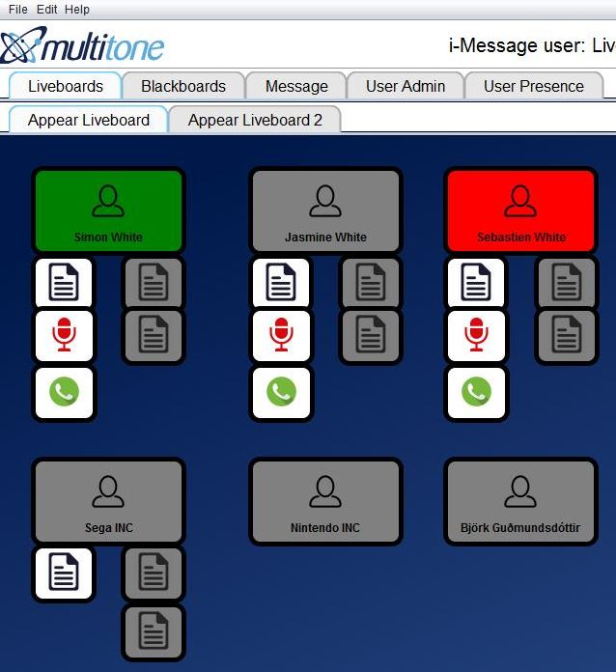Click upper grey document icon under Sebastien White
The width and height of the screenshot is (616, 672).
[566, 283]
